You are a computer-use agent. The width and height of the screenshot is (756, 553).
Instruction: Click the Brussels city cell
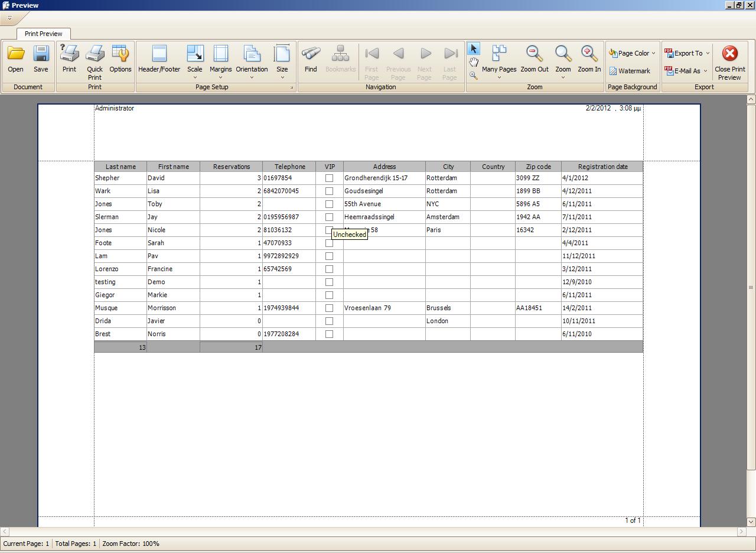point(448,308)
